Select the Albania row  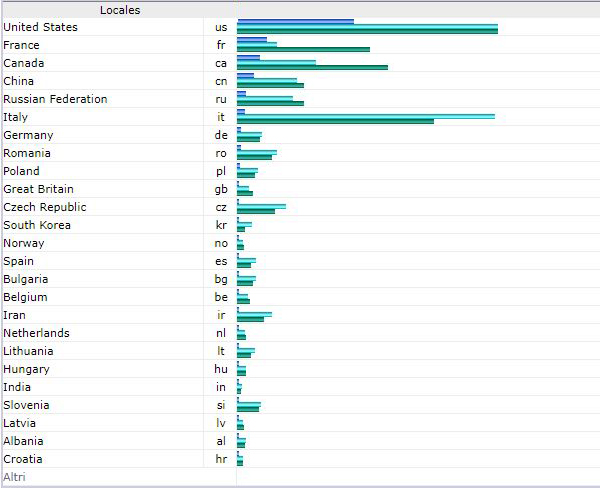tap(300, 441)
